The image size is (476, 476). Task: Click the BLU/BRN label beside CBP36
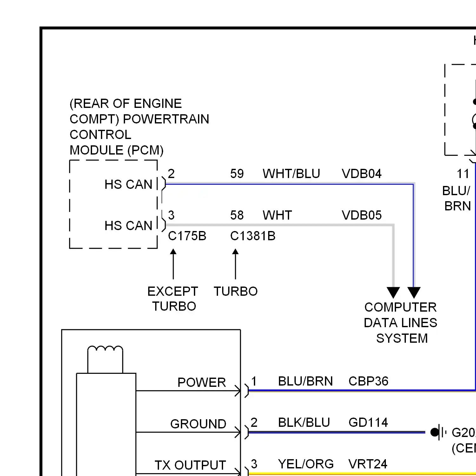coord(306,381)
